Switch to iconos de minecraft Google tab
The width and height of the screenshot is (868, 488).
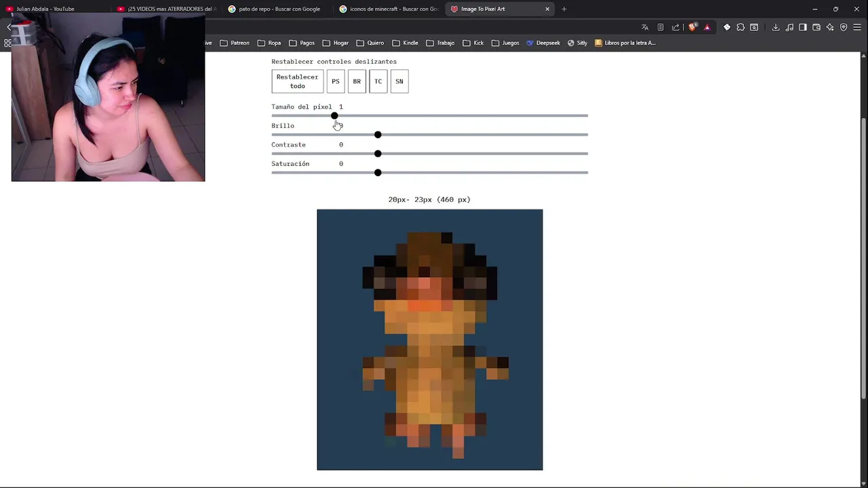389,9
